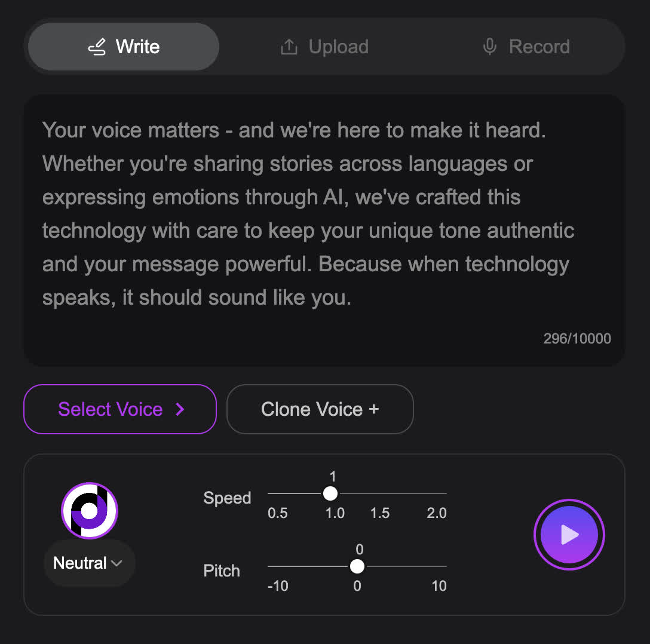Click the Pitch slider handle
Screen dimensions: 650x644
[357, 566]
